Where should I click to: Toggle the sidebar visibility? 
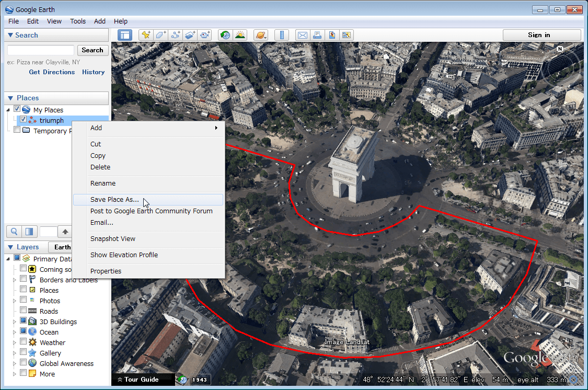click(x=124, y=35)
